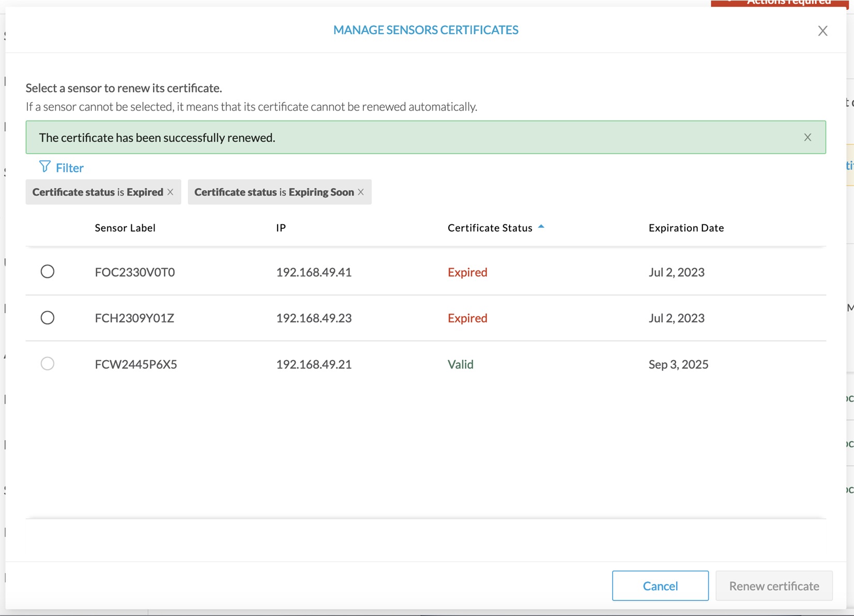Expand the Filter options
This screenshot has height=616, width=854.
[x=69, y=167]
